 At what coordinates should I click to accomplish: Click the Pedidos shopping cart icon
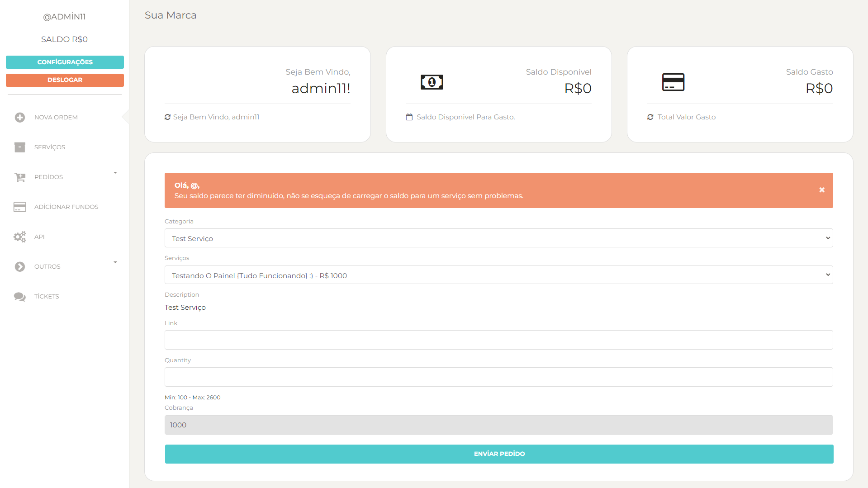(x=19, y=177)
